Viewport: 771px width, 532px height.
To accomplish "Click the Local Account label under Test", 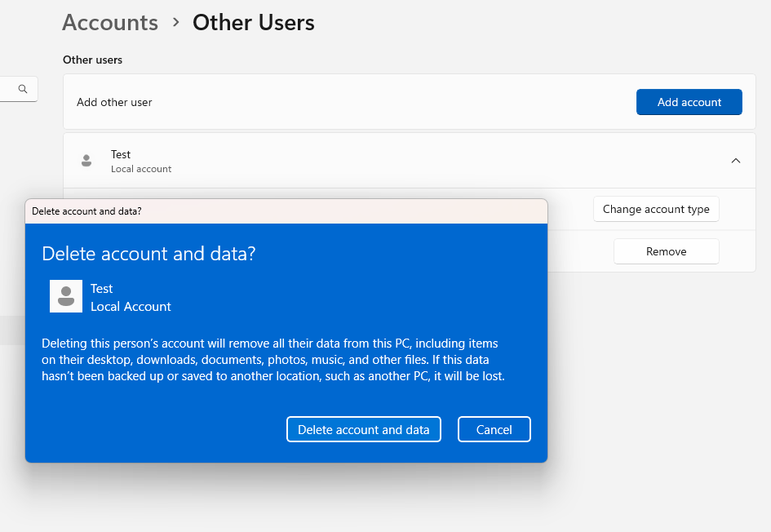I will [x=140, y=168].
